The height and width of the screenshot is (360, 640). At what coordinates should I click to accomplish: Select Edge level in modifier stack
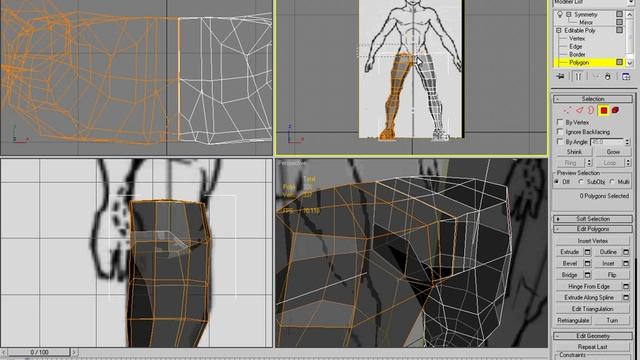point(576,47)
